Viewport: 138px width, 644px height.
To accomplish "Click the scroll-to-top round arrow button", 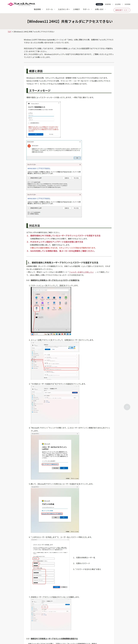I will tap(127, 407).
